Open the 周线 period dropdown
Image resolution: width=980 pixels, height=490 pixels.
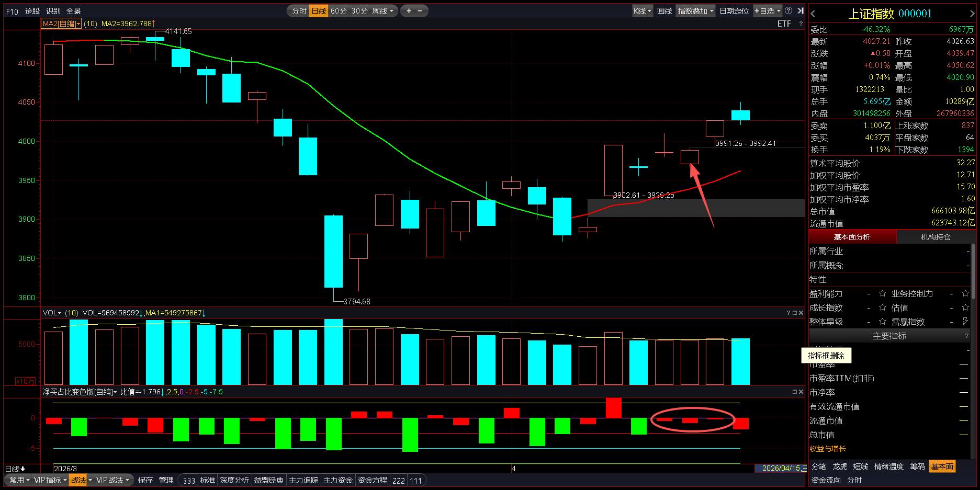click(x=383, y=11)
